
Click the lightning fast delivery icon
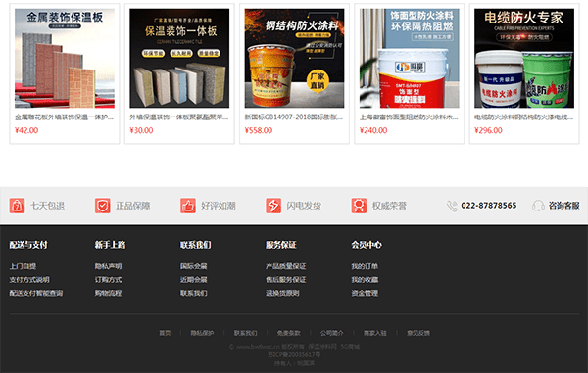click(x=273, y=206)
